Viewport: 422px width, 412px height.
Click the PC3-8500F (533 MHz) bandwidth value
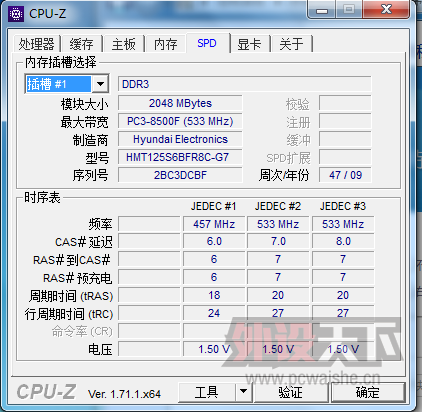180,121
